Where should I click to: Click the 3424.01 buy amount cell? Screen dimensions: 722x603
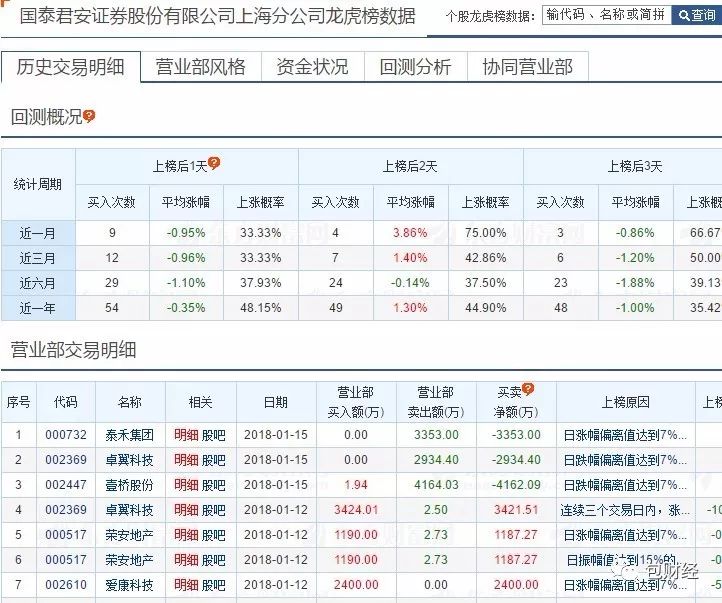[356, 510]
